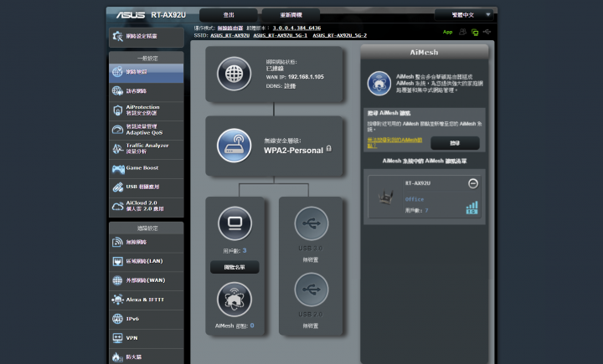Click the clients computer icon
Screen dimensions: 603x364
(234, 223)
